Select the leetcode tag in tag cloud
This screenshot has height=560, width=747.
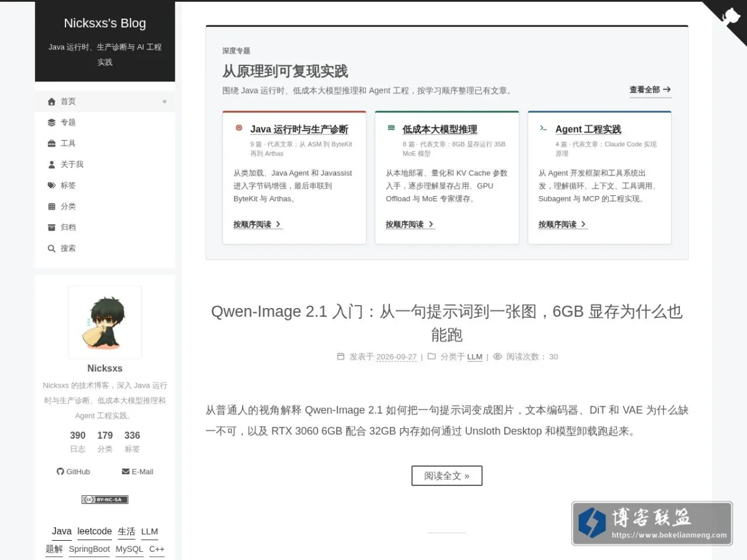pos(95,531)
